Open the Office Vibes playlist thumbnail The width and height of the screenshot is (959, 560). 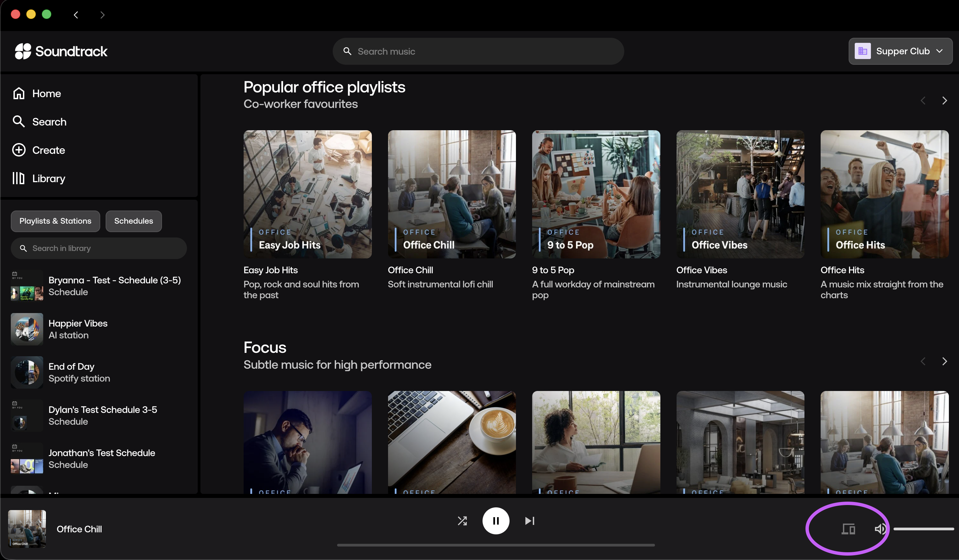coord(740,194)
